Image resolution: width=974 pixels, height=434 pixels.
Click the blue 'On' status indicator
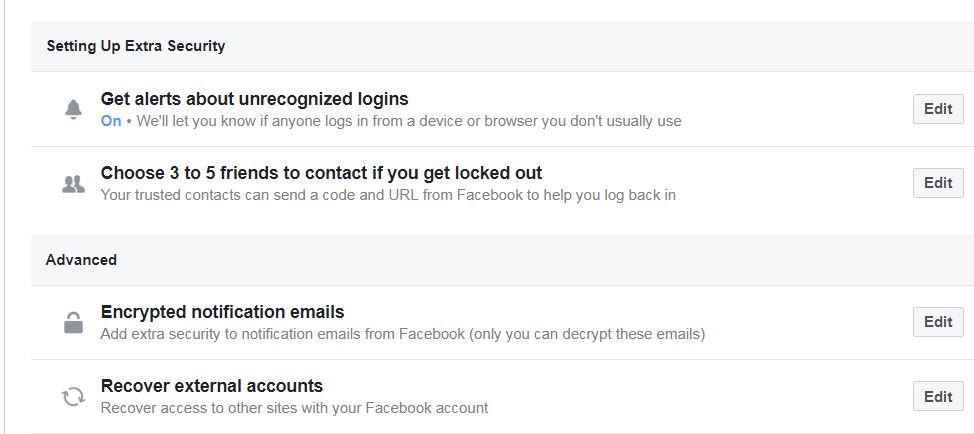pyautogui.click(x=111, y=121)
